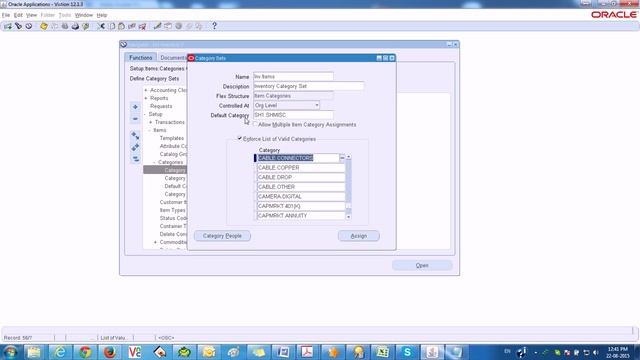This screenshot has width=640, height=360.
Task: Click the Copy toolbar icon
Action: tap(112, 26)
